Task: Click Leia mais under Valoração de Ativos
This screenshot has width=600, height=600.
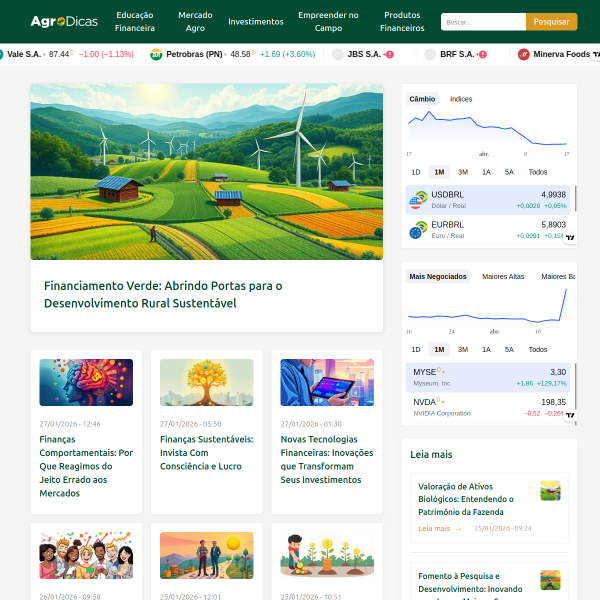Action: (440, 528)
